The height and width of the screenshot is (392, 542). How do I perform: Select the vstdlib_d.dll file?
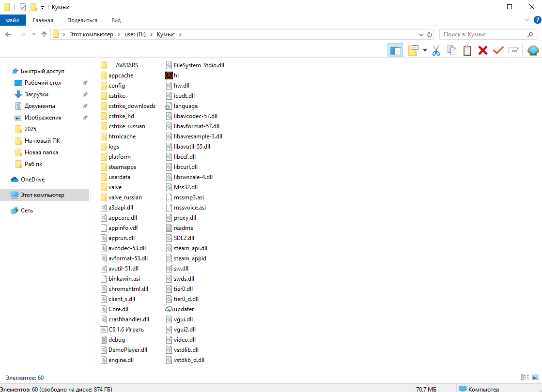[x=186, y=360]
